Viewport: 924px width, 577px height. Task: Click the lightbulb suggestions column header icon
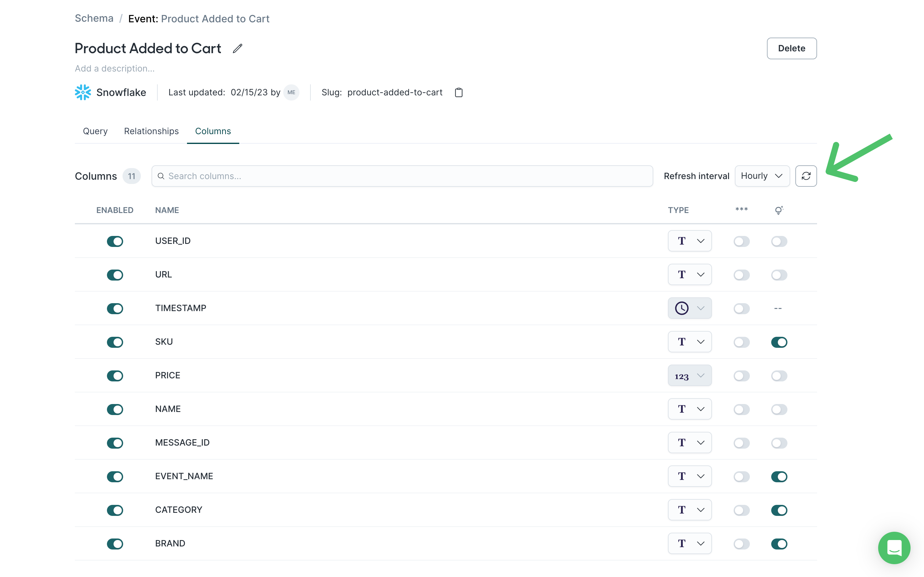pyautogui.click(x=779, y=210)
